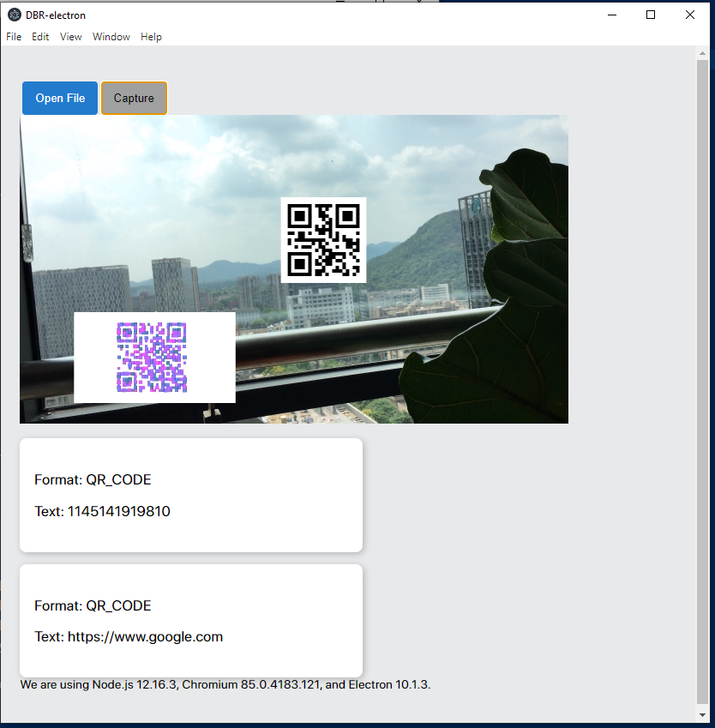
Task: Select the result text 1145141919810
Action: (x=118, y=512)
